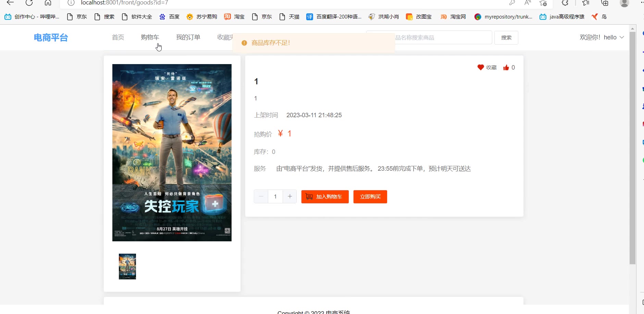Open the browser favorites star list
Screen dimensions: 644x314
(x=586, y=3)
